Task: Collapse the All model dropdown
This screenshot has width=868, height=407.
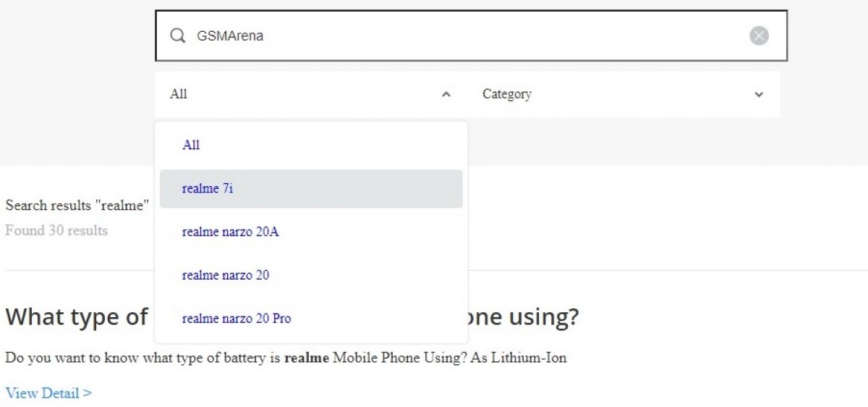Action: point(311,94)
